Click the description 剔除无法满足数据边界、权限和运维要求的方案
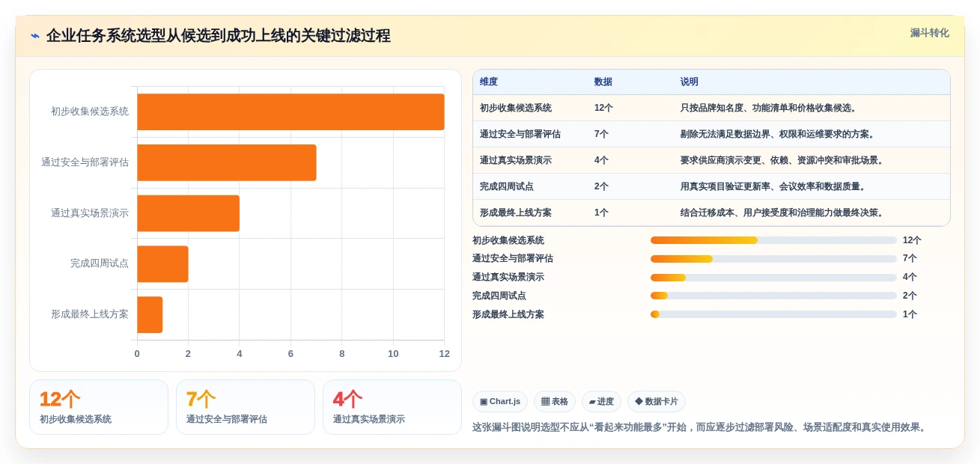 click(x=778, y=134)
